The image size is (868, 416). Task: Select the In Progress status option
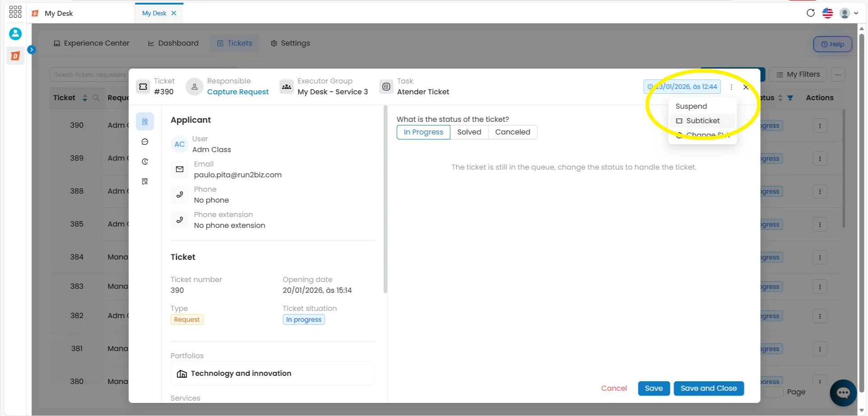point(423,132)
